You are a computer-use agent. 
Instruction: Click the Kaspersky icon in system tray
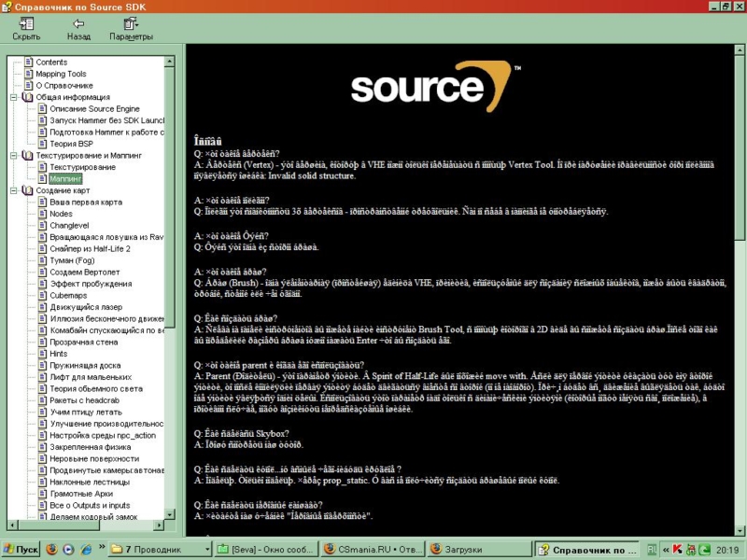(677, 550)
